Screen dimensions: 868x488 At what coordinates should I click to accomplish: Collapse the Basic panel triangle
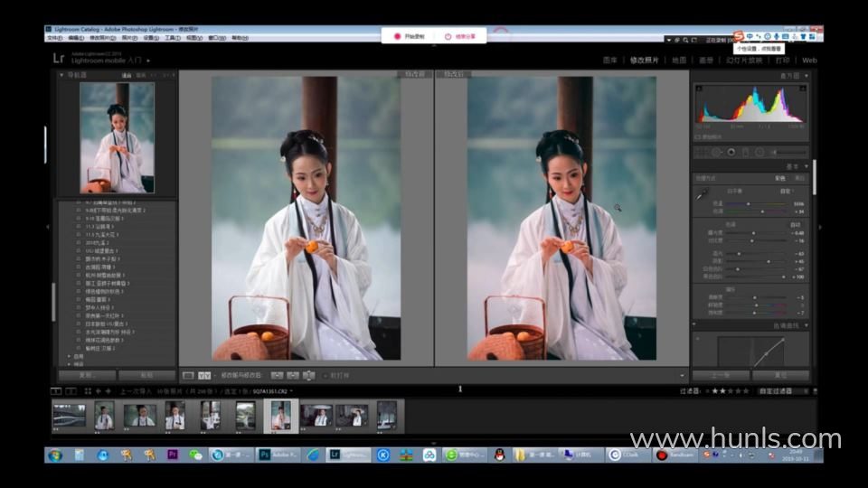coord(806,166)
